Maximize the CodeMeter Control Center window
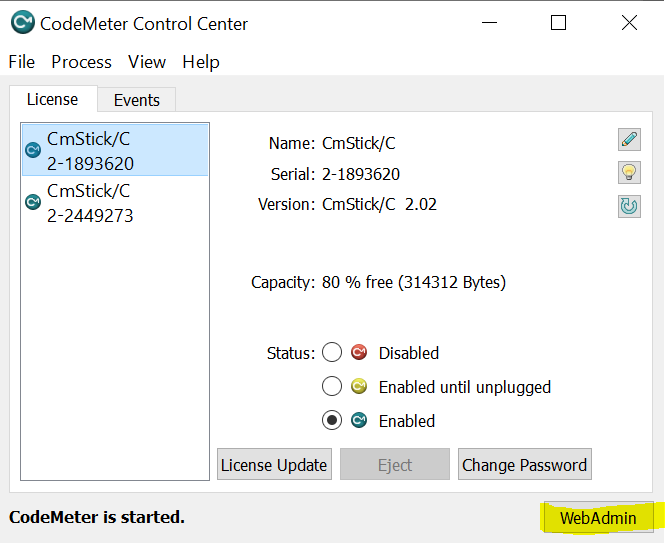The image size is (666, 543). click(x=558, y=23)
